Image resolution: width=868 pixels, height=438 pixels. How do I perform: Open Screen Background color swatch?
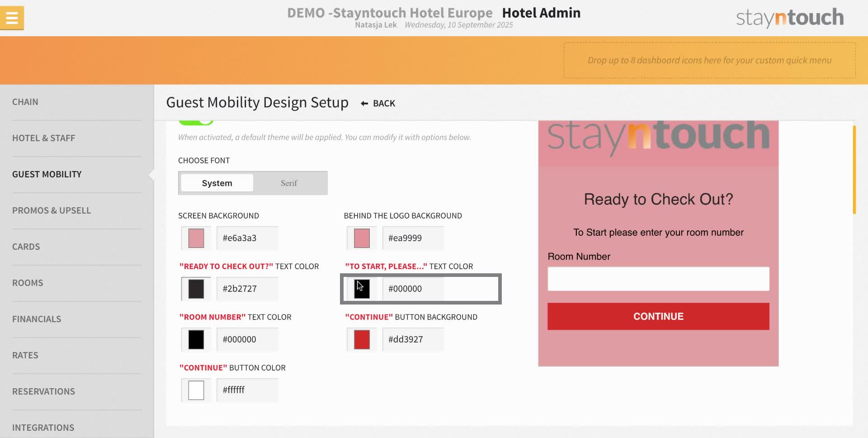[x=196, y=238]
